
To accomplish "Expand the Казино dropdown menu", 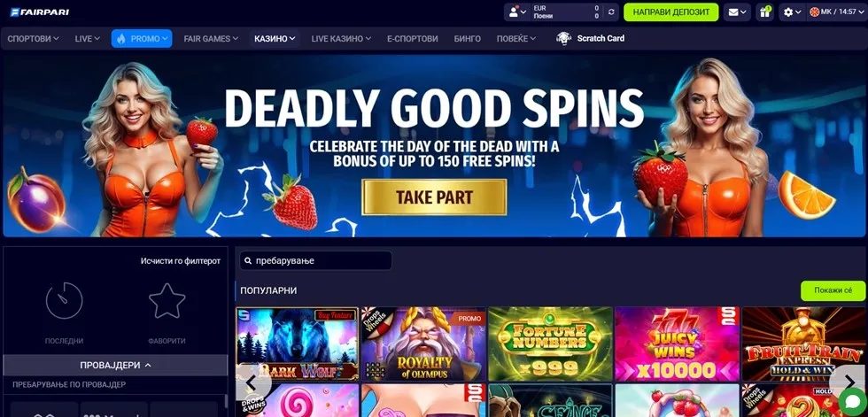I will point(275,39).
